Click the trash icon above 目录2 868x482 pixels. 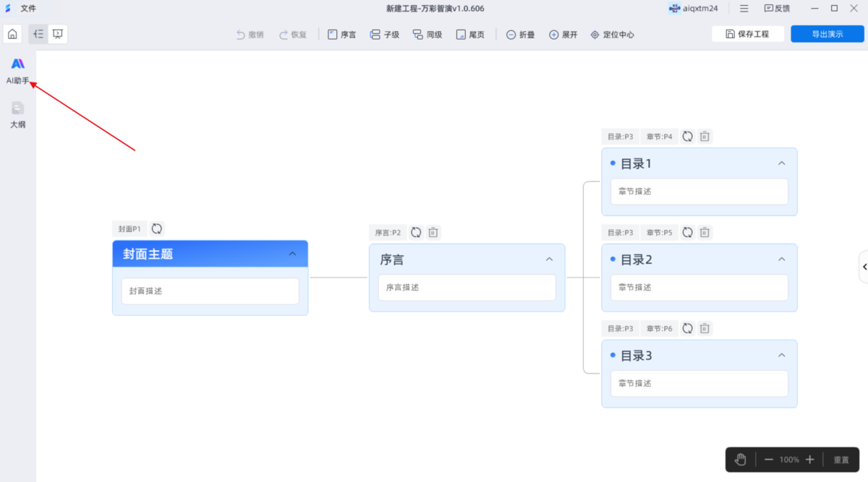pos(705,232)
